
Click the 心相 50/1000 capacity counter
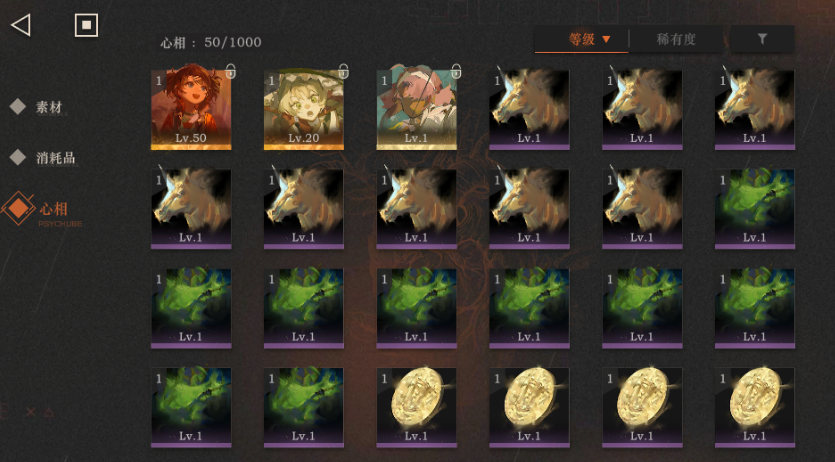(211, 43)
